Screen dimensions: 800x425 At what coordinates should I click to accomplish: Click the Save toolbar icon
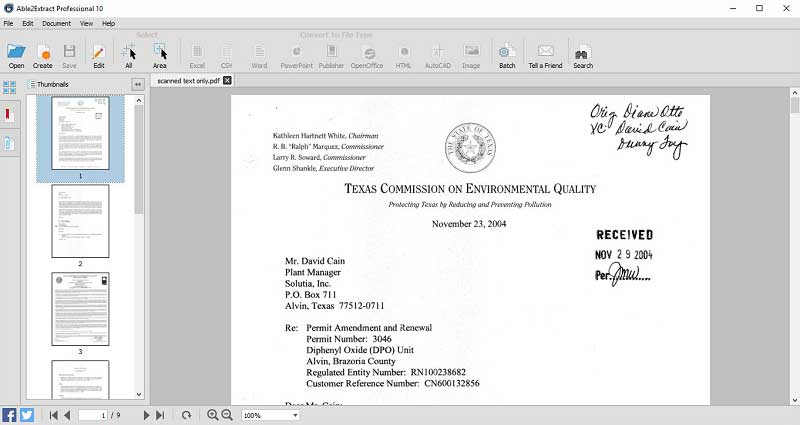[x=69, y=55]
